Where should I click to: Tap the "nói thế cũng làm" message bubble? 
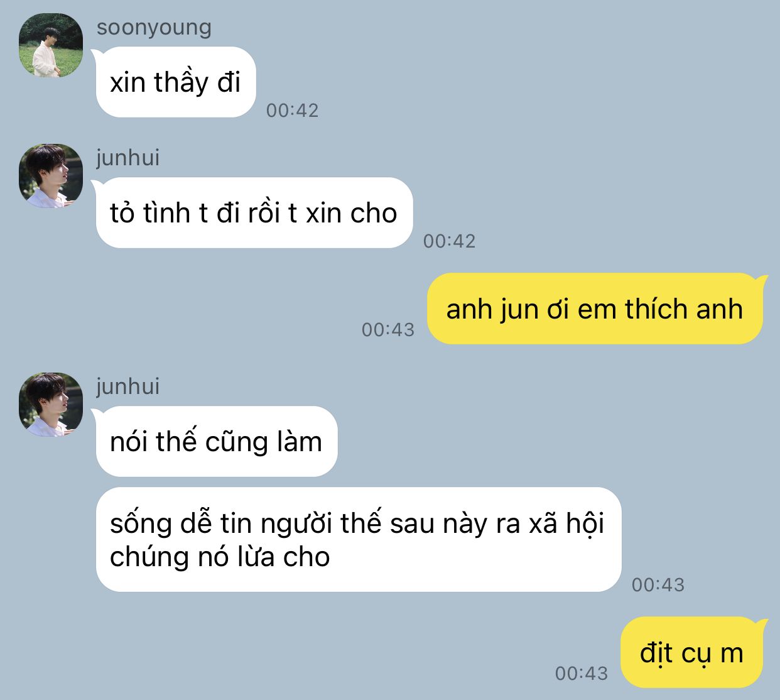216,441
